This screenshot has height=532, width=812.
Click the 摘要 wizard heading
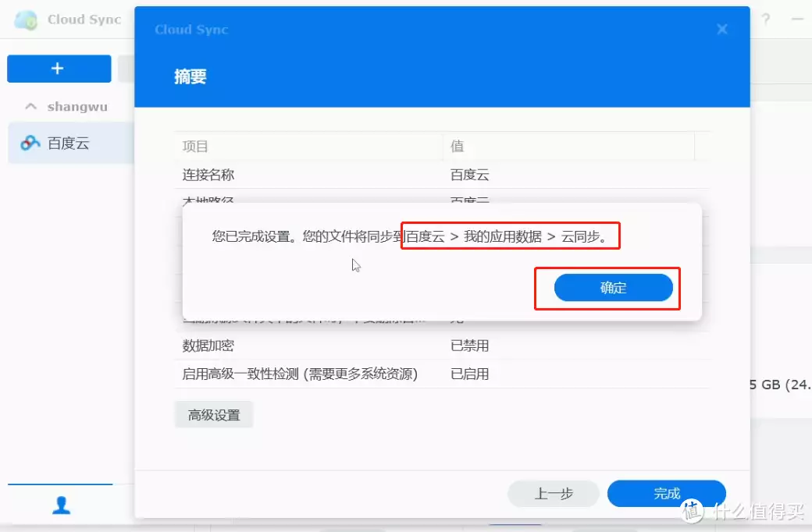click(x=191, y=76)
